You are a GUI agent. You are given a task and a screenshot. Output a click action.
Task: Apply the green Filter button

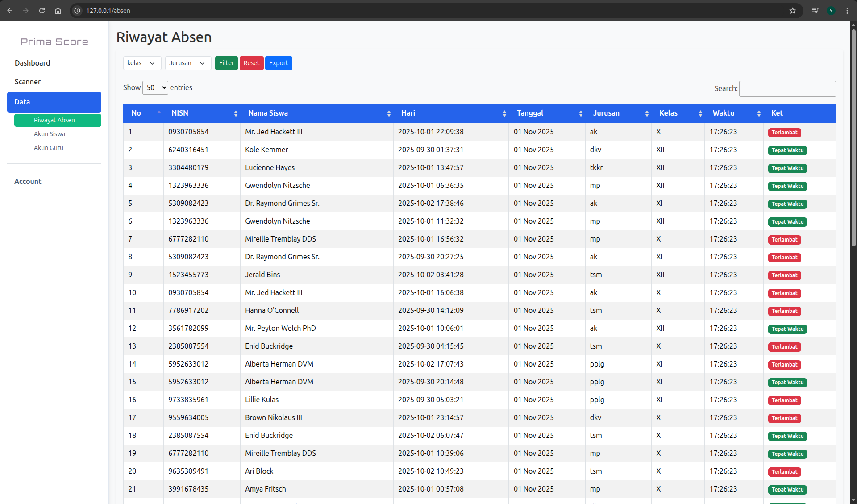click(226, 63)
